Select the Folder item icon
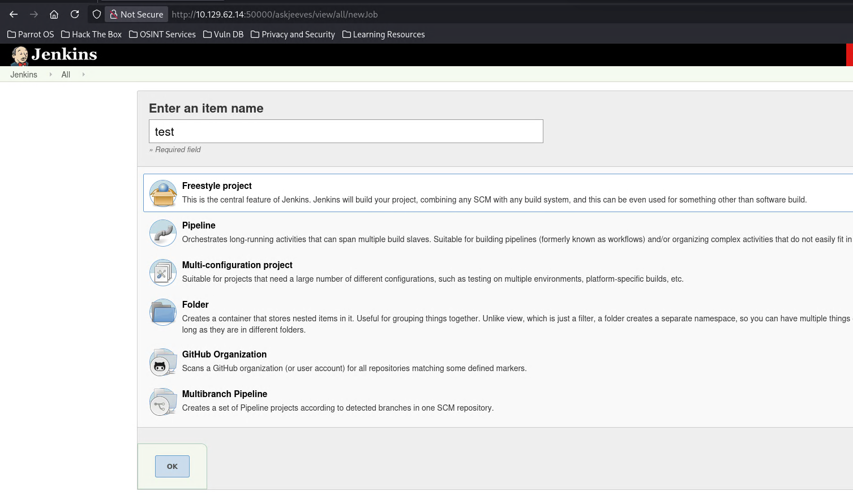This screenshot has height=504, width=853. tap(163, 312)
